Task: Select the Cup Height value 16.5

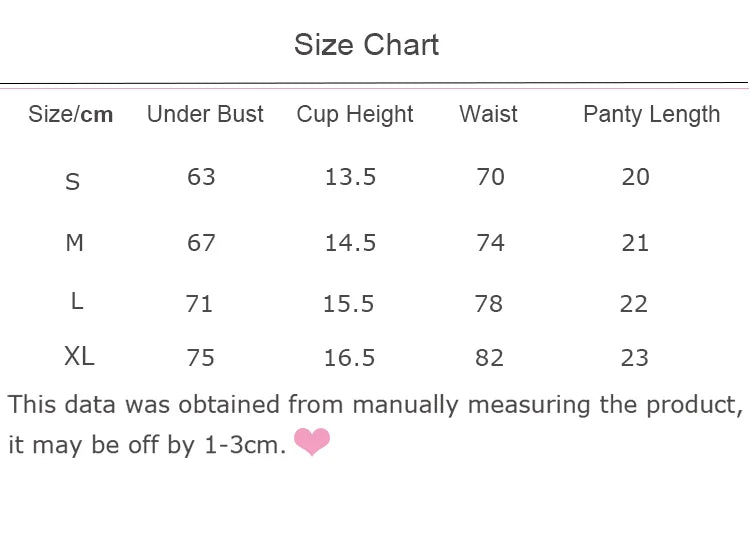Action: tap(350, 358)
